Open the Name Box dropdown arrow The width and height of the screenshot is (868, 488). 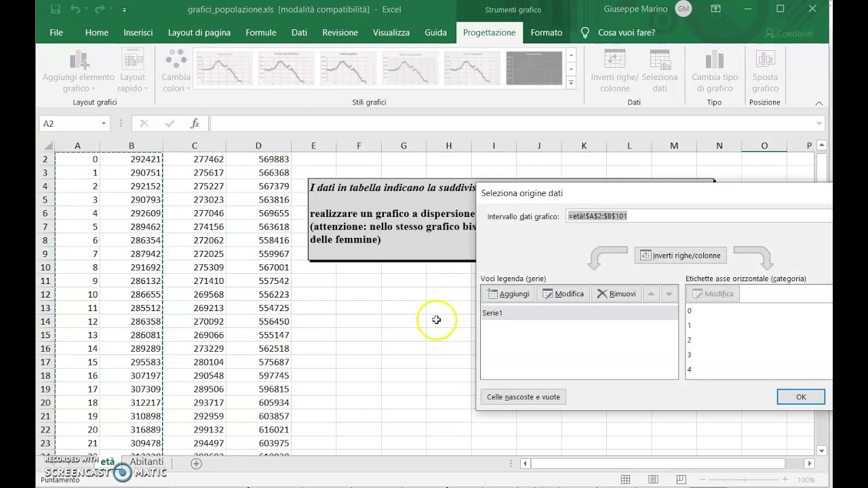[x=104, y=123]
